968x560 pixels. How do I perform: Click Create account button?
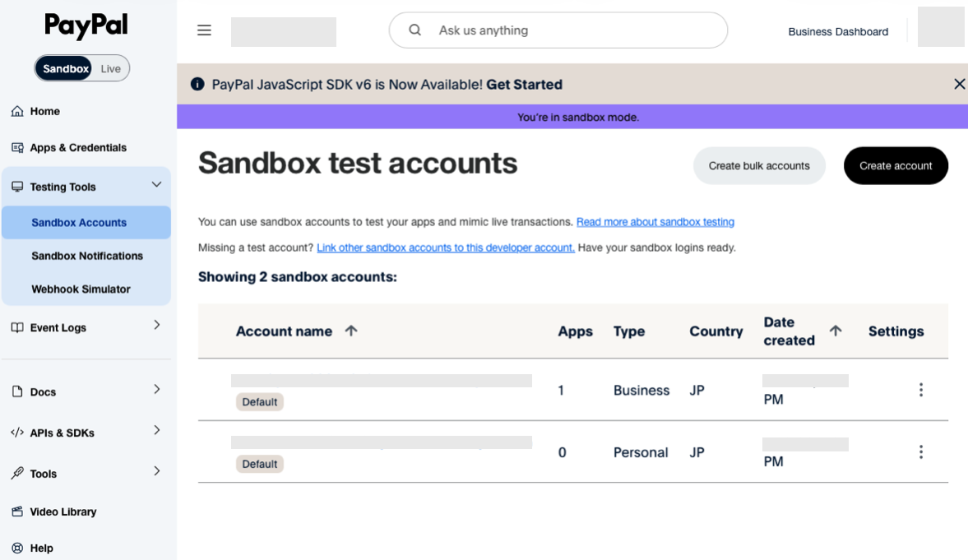point(895,165)
